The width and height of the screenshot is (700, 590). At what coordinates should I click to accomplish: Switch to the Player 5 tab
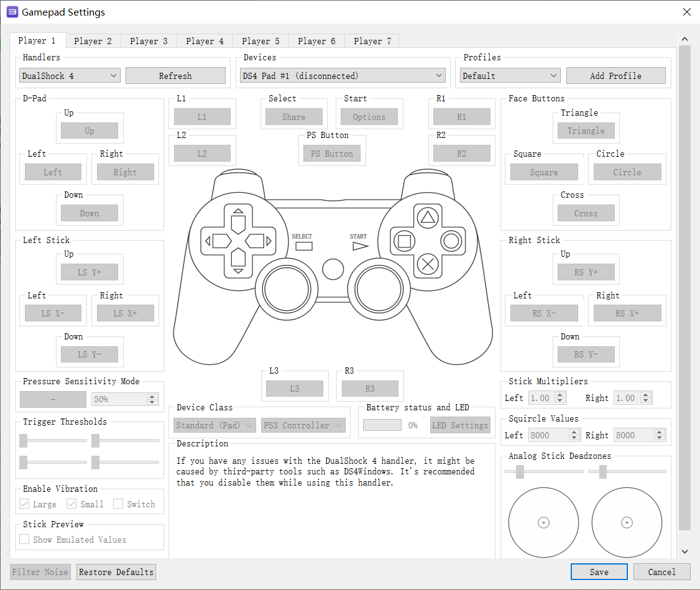tap(260, 41)
